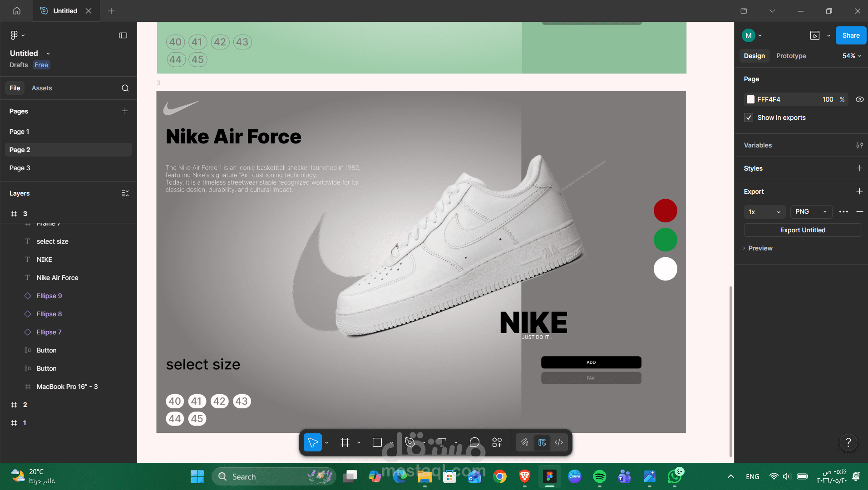The height and width of the screenshot is (490, 868).
Task: Add a new page with plus icon
Action: click(x=125, y=111)
